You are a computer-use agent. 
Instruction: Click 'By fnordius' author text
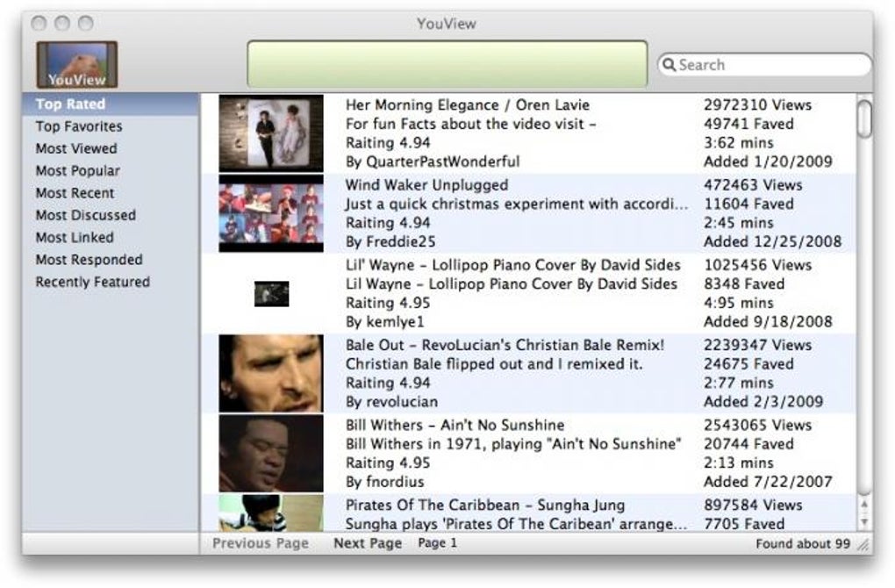click(x=384, y=481)
